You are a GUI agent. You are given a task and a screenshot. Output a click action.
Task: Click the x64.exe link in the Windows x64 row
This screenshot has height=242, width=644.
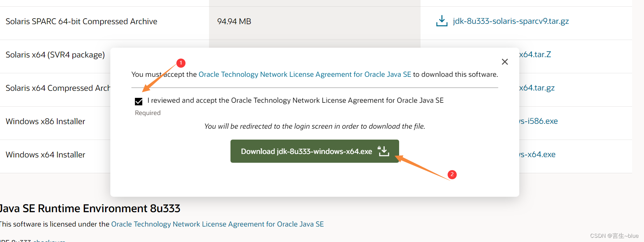(538, 154)
